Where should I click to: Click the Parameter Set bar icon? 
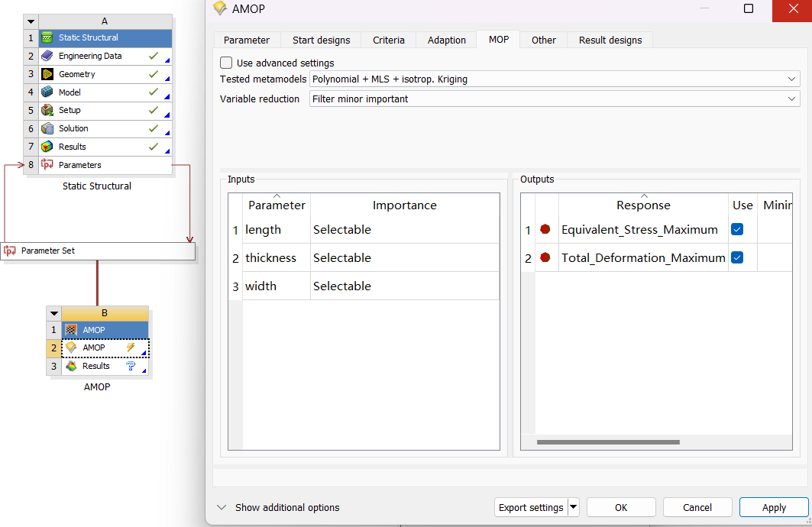pos(10,251)
